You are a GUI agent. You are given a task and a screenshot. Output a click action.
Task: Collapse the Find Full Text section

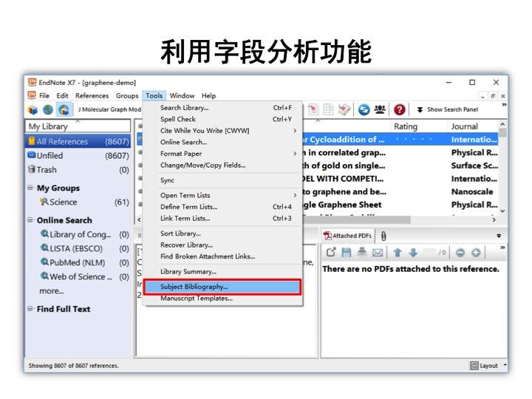pyautogui.click(x=30, y=309)
